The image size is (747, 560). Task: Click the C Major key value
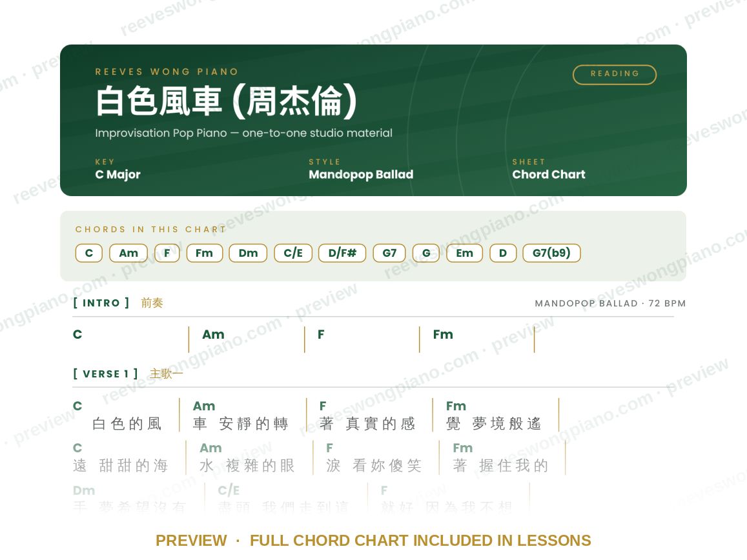[x=118, y=174]
